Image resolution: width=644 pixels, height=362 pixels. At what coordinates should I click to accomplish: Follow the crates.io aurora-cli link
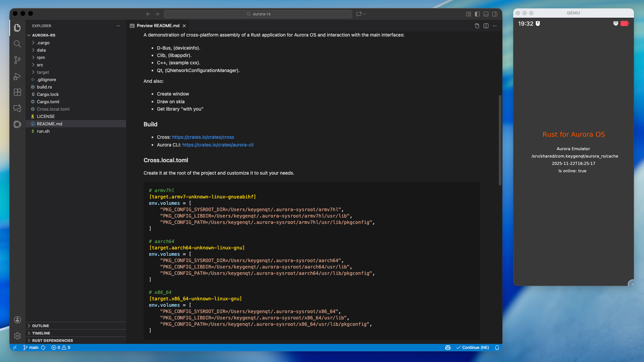point(218,145)
